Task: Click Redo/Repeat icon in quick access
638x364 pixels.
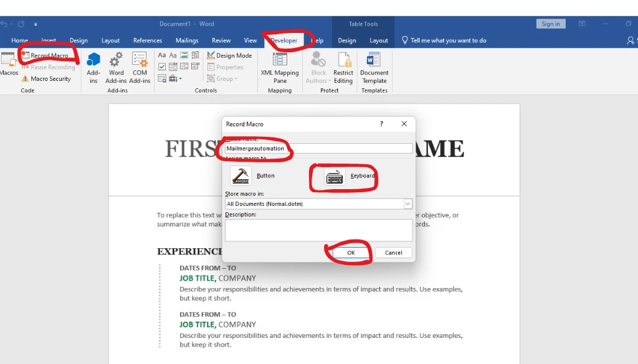Action: click(x=21, y=24)
